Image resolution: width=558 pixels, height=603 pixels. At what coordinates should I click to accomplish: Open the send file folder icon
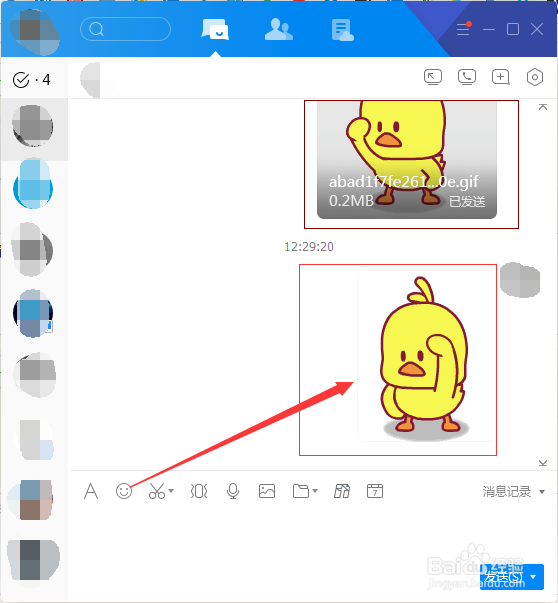[x=301, y=491]
